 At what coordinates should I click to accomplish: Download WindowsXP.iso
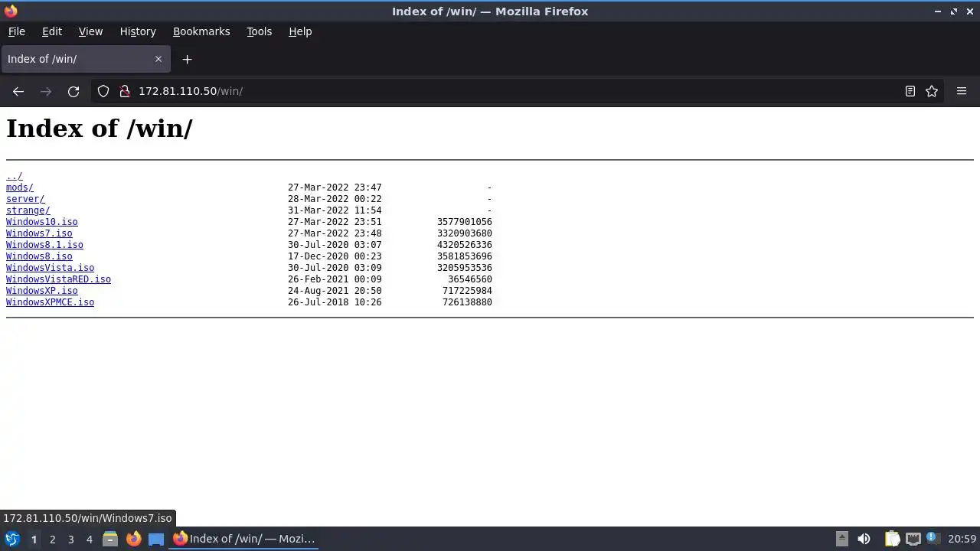click(42, 291)
